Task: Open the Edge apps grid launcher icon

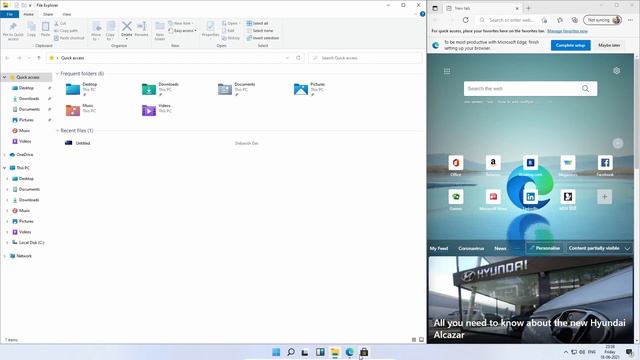Action: point(447,71)
